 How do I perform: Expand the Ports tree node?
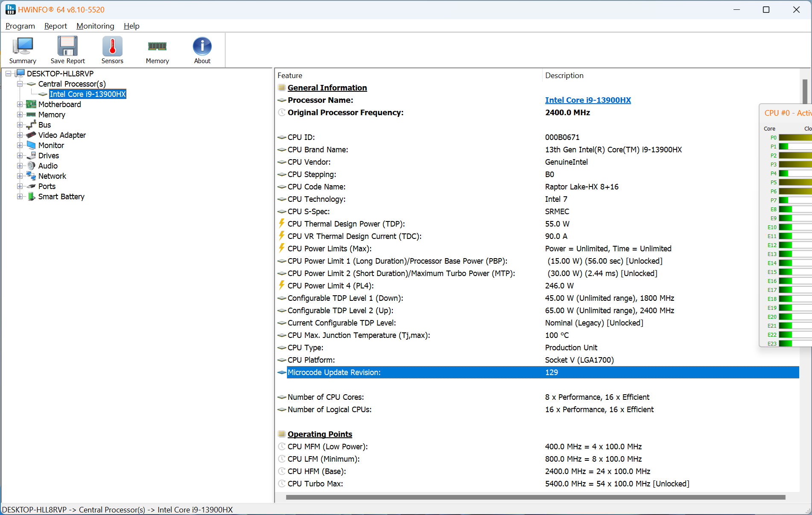point(20,186)
